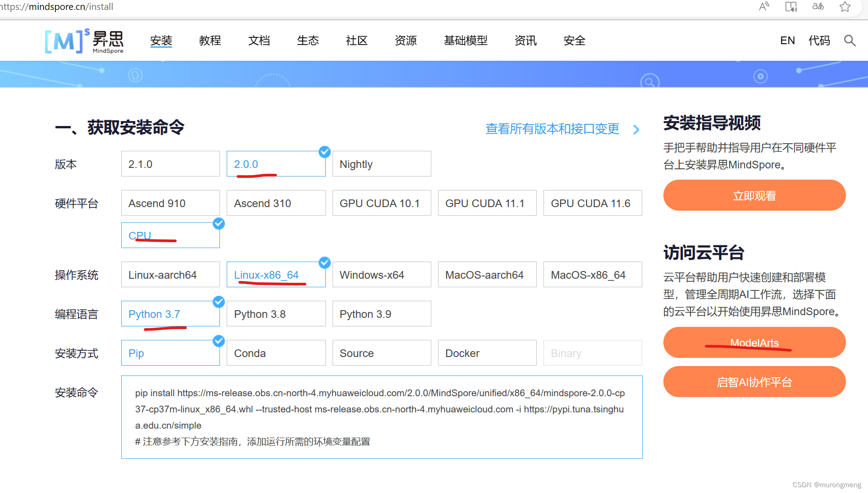This screenshot has width=868, height=493.
Task: Click the 启智AI协作平台 button
Action: pos(754,381)
